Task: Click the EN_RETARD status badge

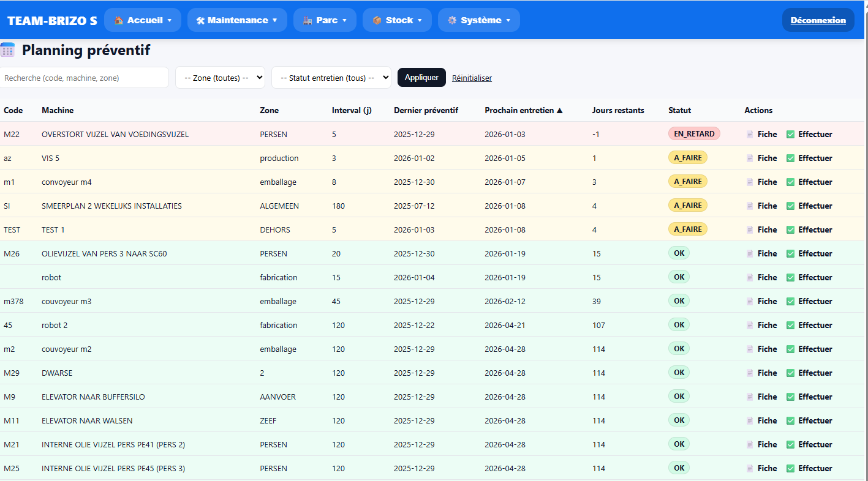Action: pos(693,134)
